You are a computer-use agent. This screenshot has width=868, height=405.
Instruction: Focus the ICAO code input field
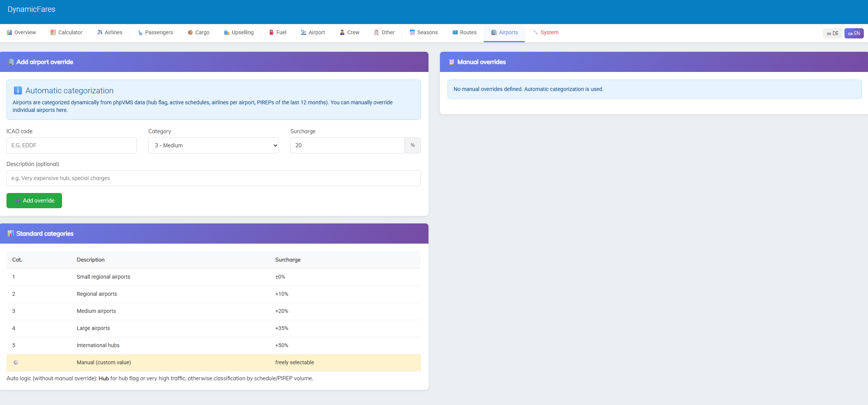(72, 145)
